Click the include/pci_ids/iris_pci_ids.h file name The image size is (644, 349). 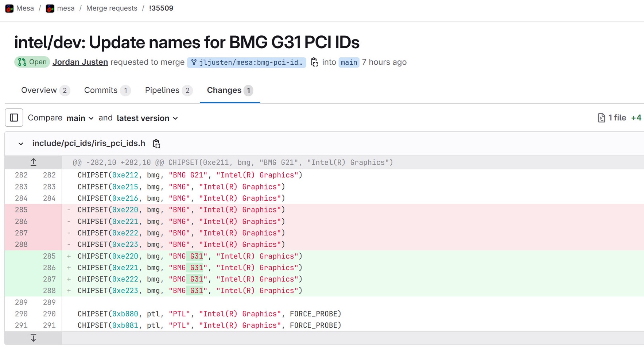tap(89, 143)
